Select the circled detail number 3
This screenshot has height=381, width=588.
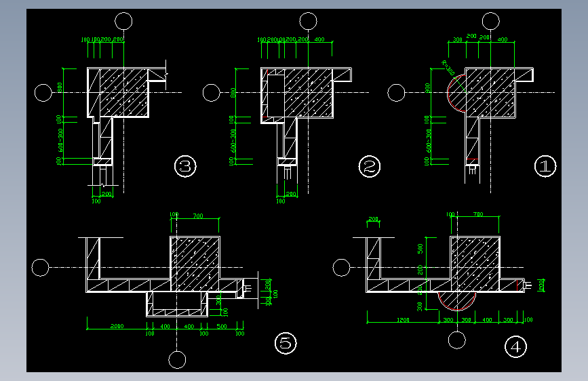coord(185,166)
